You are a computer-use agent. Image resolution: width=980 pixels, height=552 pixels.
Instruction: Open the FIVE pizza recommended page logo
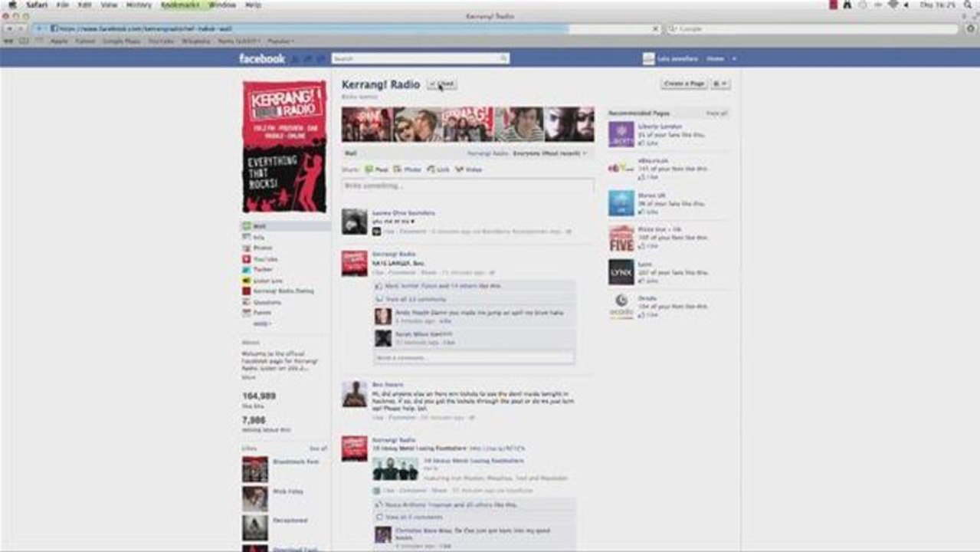pos(621,238)
